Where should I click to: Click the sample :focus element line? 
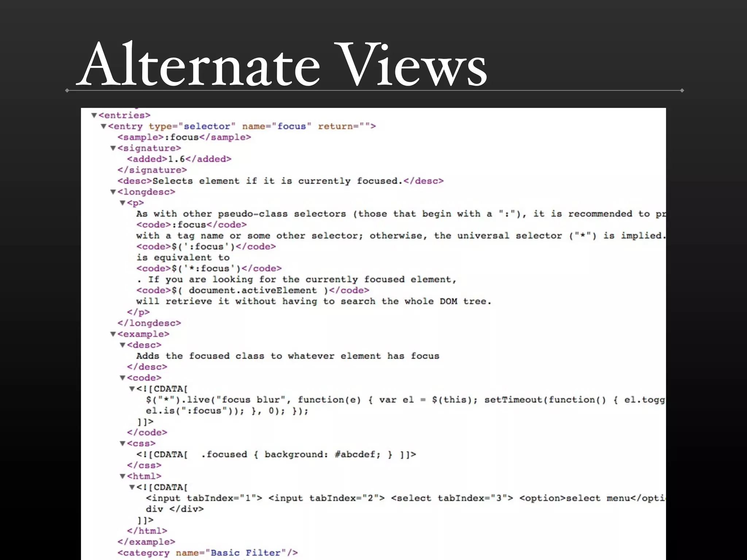pyautogui.click(x=184, y=137)
